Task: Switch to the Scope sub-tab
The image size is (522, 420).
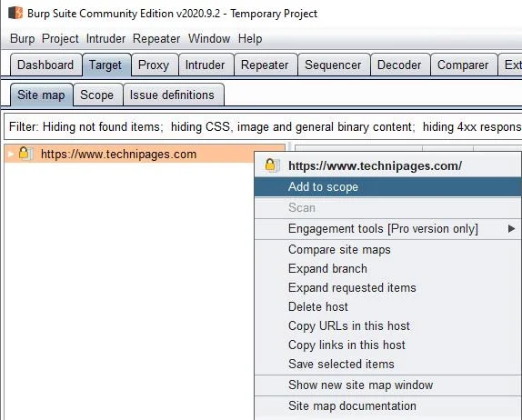Action: tap(97, 95)
